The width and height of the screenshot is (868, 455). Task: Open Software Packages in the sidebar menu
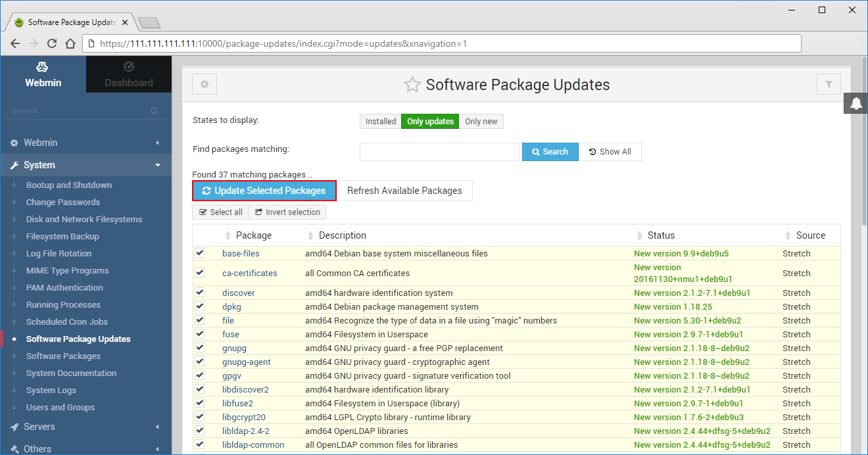point(62,356)
